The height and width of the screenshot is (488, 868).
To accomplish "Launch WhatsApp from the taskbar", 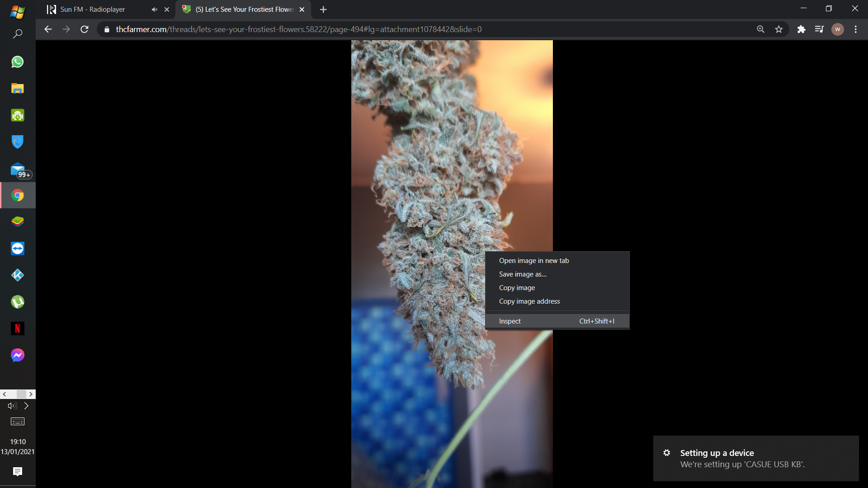I will pyautogui.click(x=17, y=62).
